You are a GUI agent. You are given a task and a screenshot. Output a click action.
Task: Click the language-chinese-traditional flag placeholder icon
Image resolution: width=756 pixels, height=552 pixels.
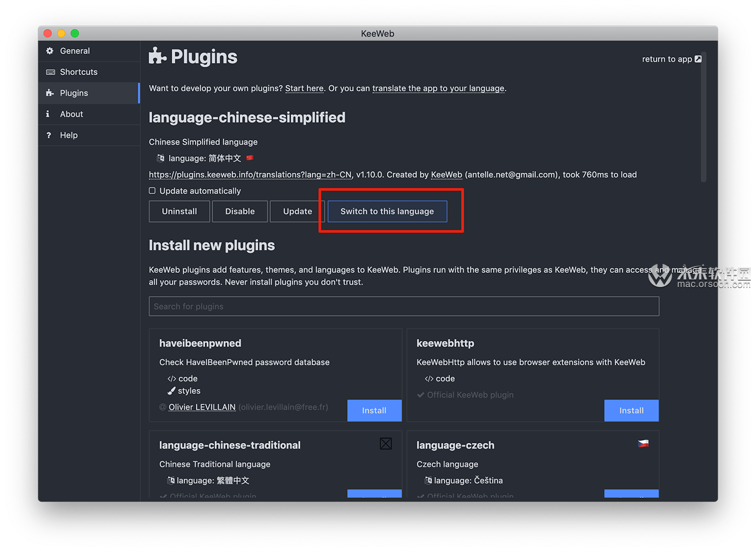tap(386, 444)
